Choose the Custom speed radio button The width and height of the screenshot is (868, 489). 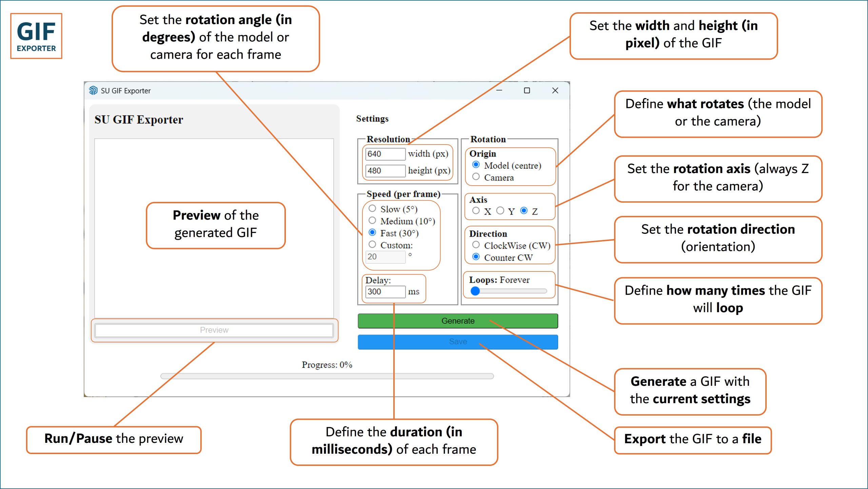coord(372,245)
